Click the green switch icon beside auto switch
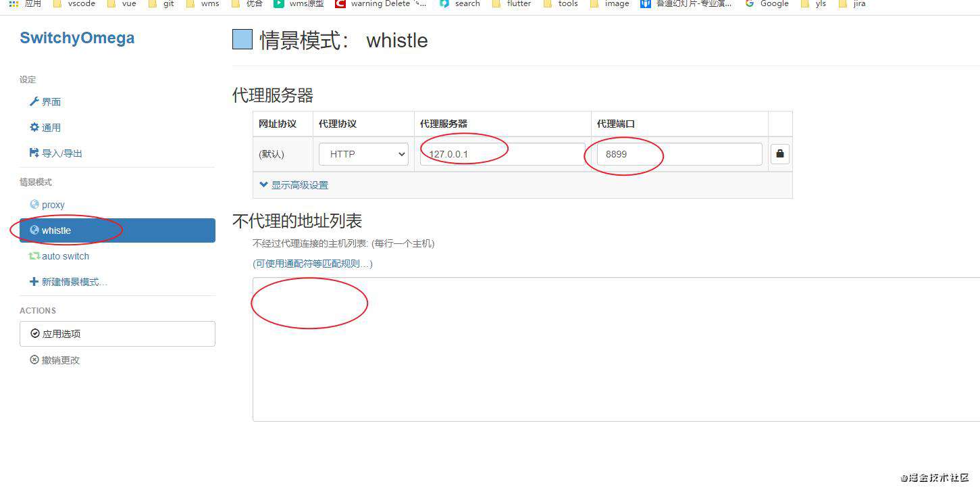The width and height of the screenshot is (980, 492). tap(34, 256)
